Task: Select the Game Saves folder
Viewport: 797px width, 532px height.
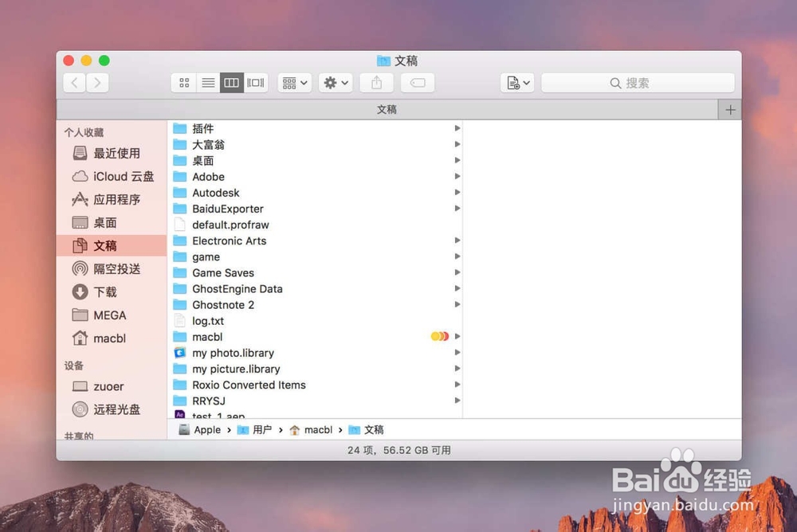Action: pyautogui.click(x=315, y=272)
